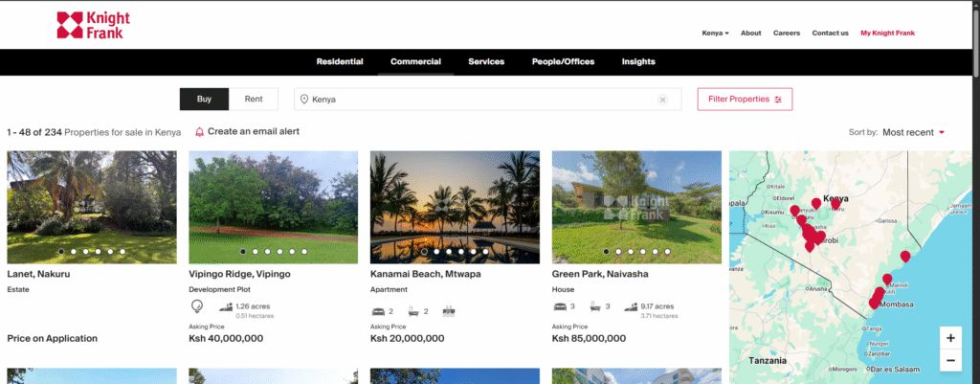Viewport: 980px width, 384px height.
Task: Open the Kenya country dropdown in header
Action: (x=715, y=33)
